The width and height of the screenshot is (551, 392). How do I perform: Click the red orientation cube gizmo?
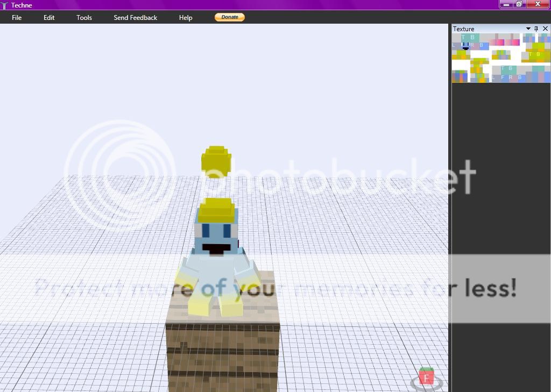[426, 377]
